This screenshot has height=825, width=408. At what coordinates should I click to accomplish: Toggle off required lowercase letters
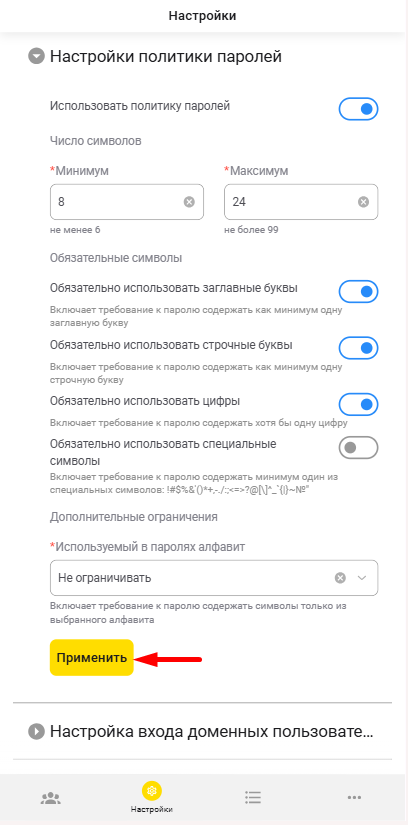tap(358, 348)
